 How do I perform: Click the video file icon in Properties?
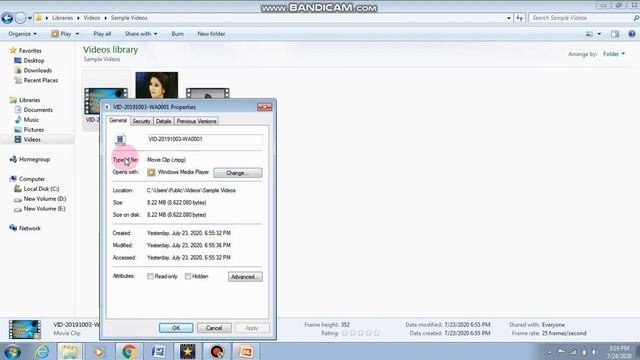tap(120, 140)
